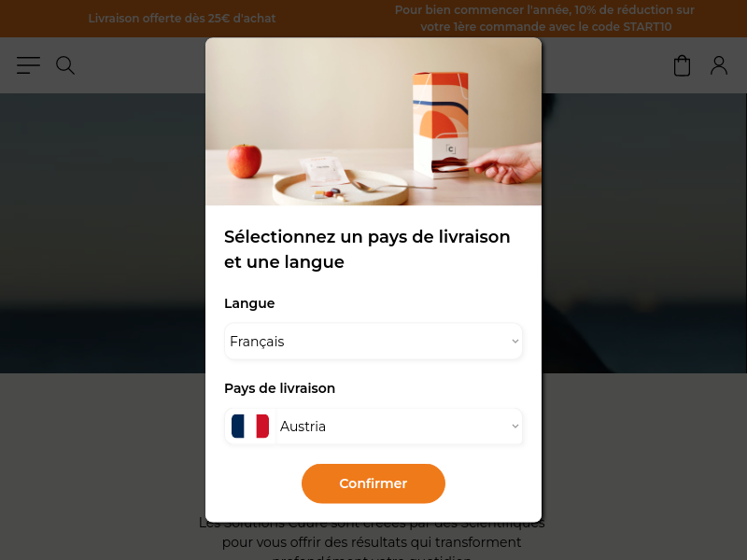The image size is (747, 560).
Task: Click the French flag in country selector
Action: [250, 427]
